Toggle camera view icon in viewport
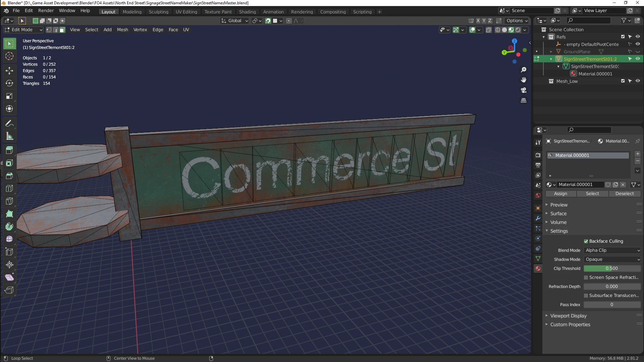This screenshot has height=362, width=644. click(x=524, y=90)
